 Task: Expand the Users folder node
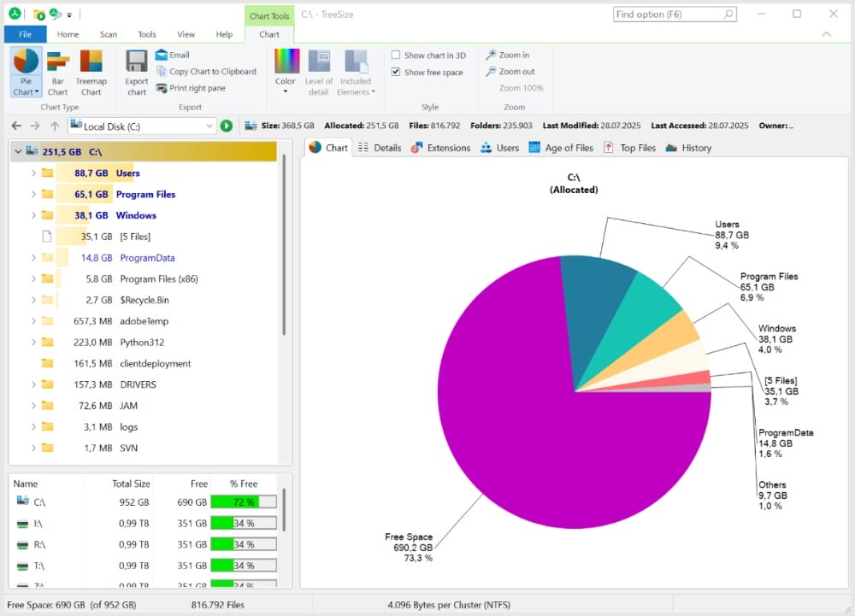(x=34, y=173)
